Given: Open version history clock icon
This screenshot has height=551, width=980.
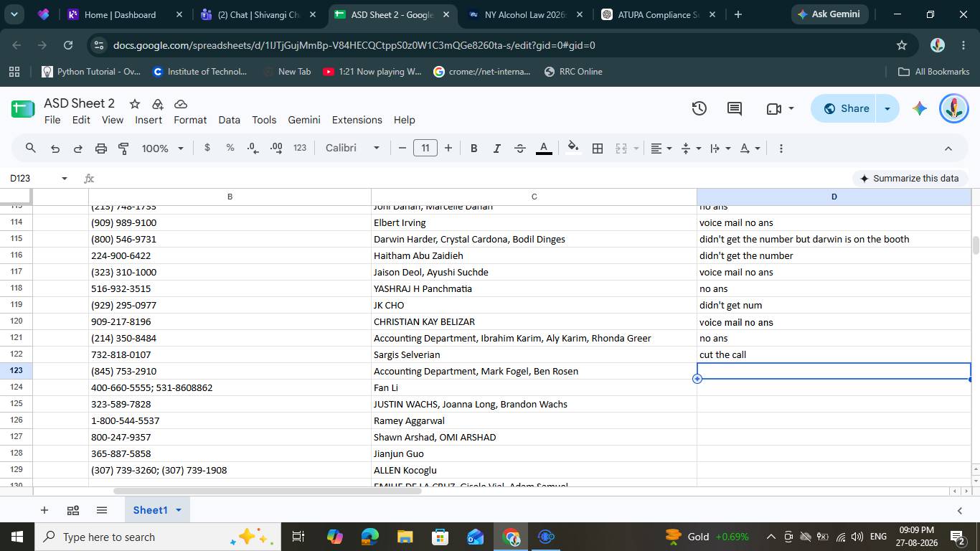Looking at the screenshot, I should click(699, 108).
